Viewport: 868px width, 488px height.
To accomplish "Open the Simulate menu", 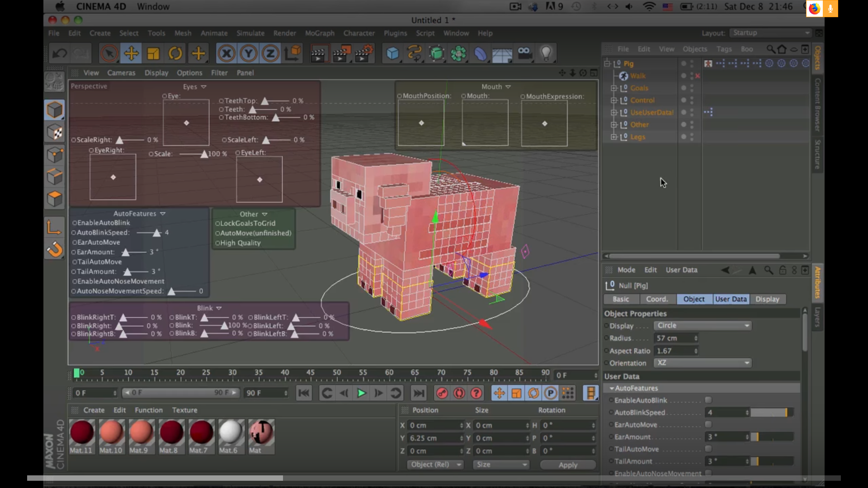I will (x=250, y=33).
